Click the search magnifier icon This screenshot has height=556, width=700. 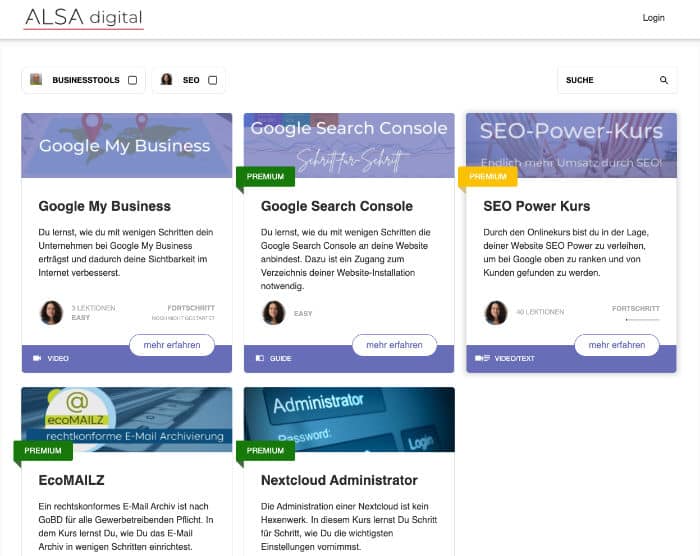click(664, 80)
